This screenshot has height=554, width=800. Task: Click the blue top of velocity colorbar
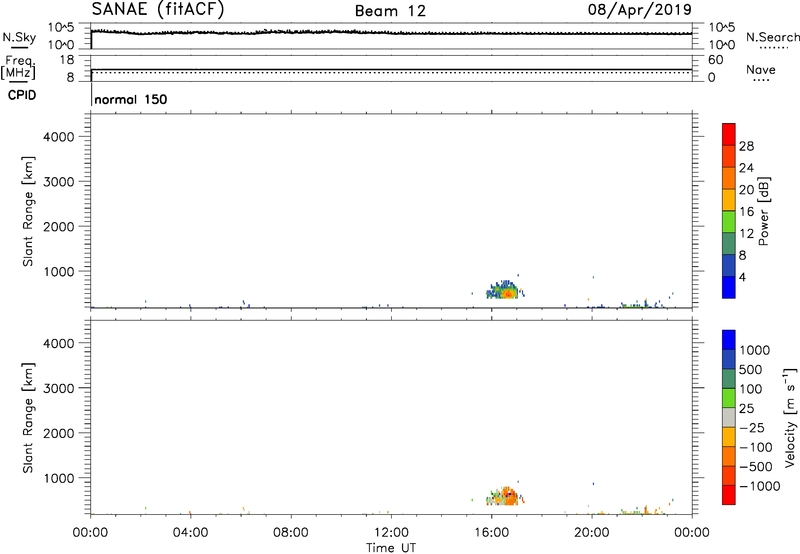coord(729,340)
